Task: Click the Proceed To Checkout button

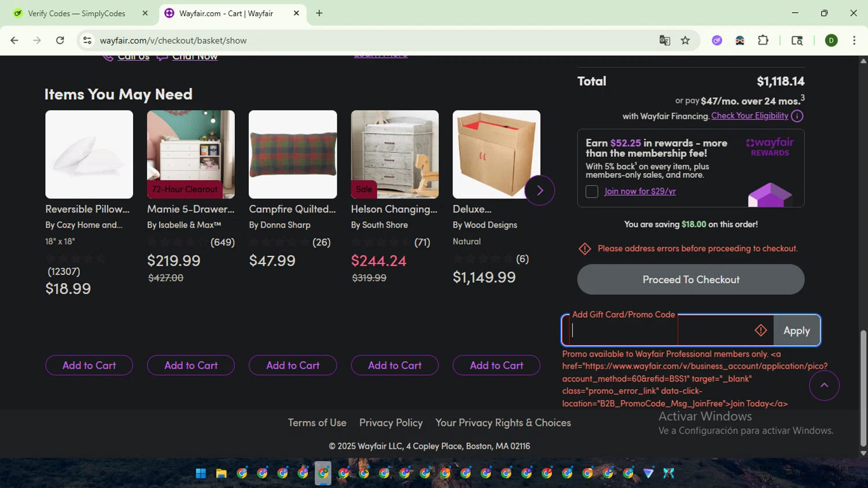Action: click(x=691, y=280)
